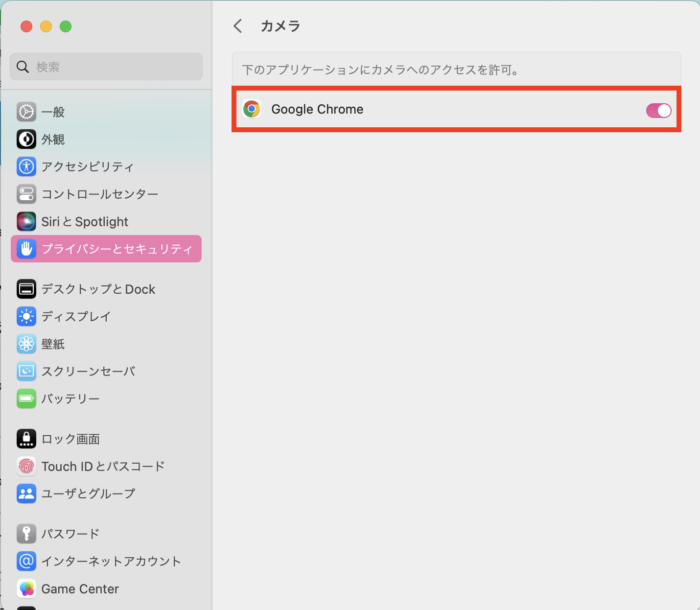Viewport: 700px width, 610px height.
Task: Open 一般 general settings gear icon
Action: point(26,112)
